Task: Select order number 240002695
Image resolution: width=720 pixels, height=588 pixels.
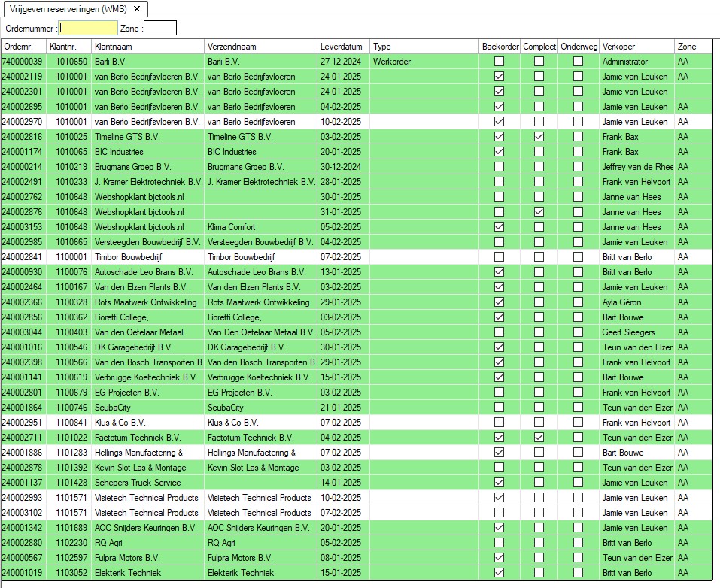Action: click(x=22, y=107)
